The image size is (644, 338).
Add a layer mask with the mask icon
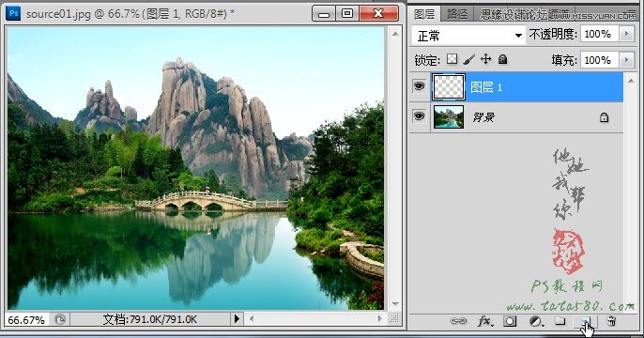point(510,321)
